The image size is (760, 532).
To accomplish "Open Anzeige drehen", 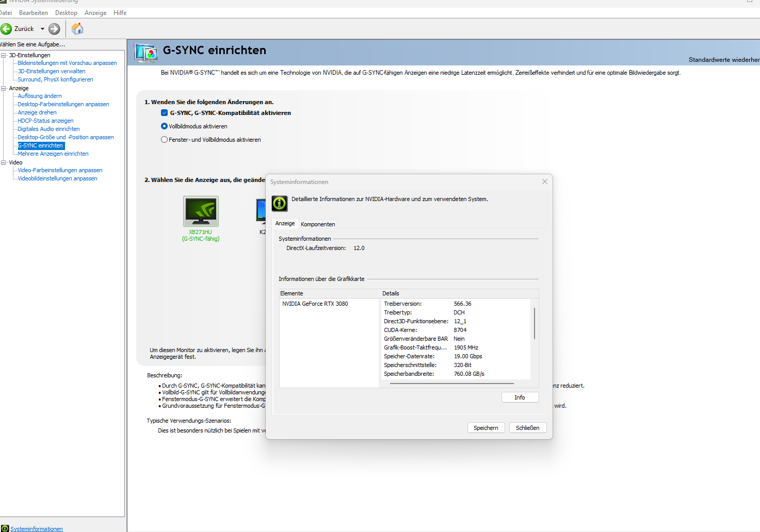I will (37, 112).
